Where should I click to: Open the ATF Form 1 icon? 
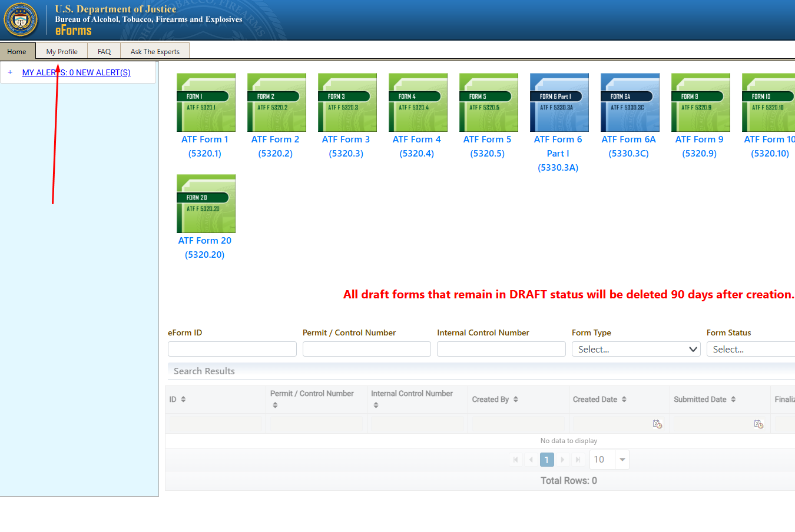pos(206,102)
